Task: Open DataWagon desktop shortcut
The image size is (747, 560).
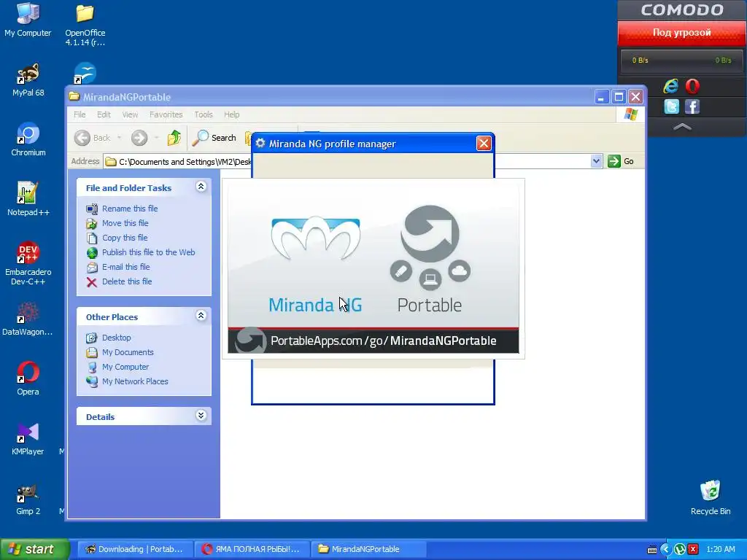Action: coord(28,319)
